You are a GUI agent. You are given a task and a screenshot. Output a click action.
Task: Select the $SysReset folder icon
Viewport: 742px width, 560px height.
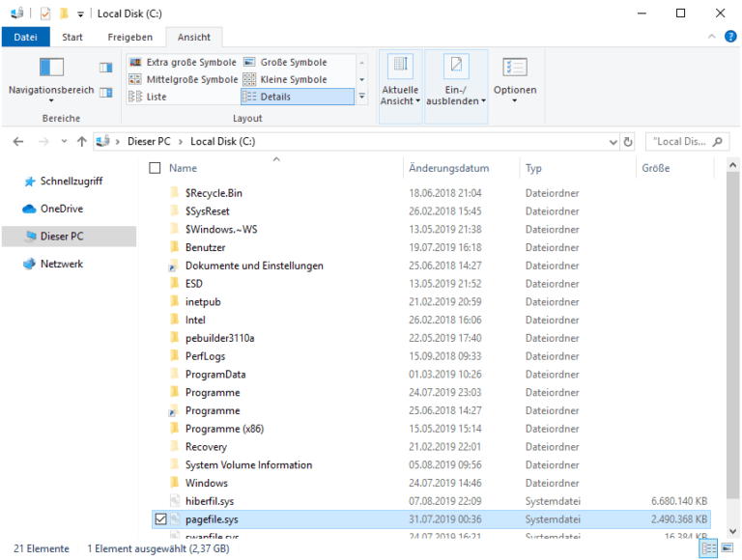click(x=175, y=210)
